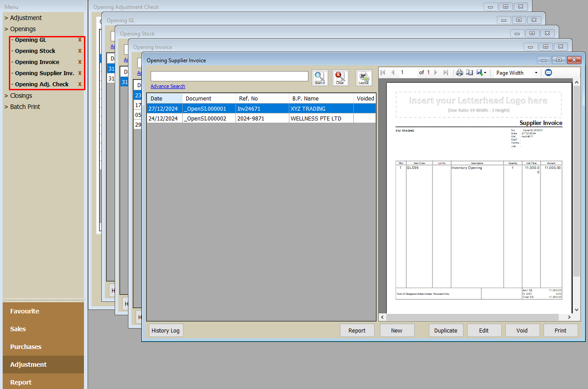
Task: Click the search text input field
Action: (x=229, y=76)
